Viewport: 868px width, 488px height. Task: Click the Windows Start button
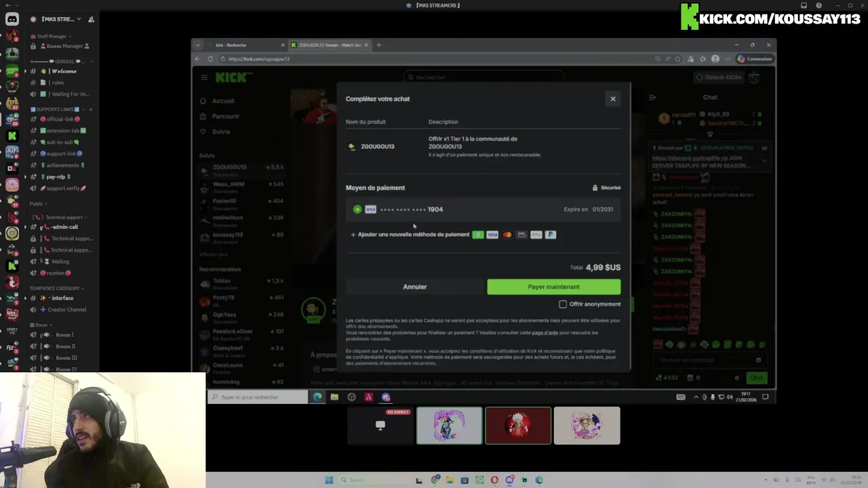[329, 480]
